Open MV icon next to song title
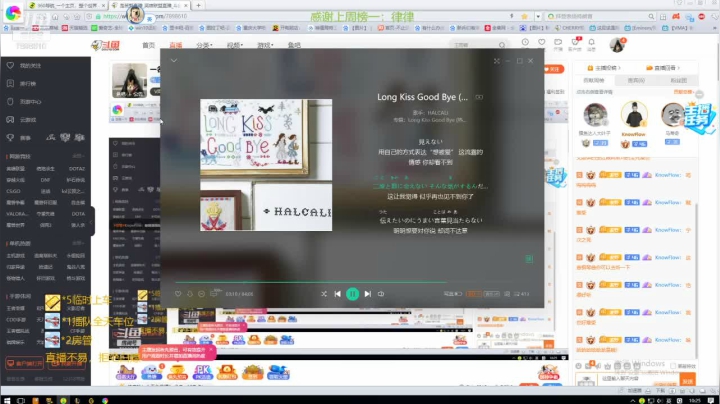Image resolution: width=720 pixels, height=404 pixels. click(479, 97)
